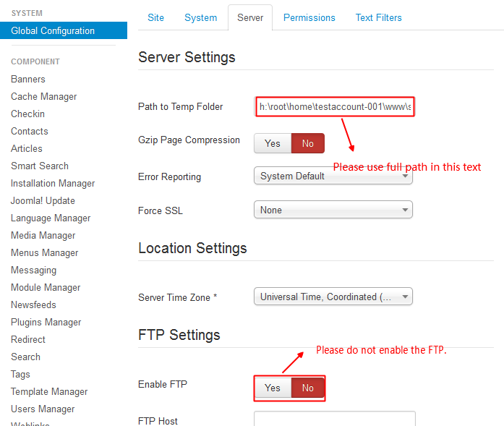Go to Plugins Manager component

click(x=46, y=322)
